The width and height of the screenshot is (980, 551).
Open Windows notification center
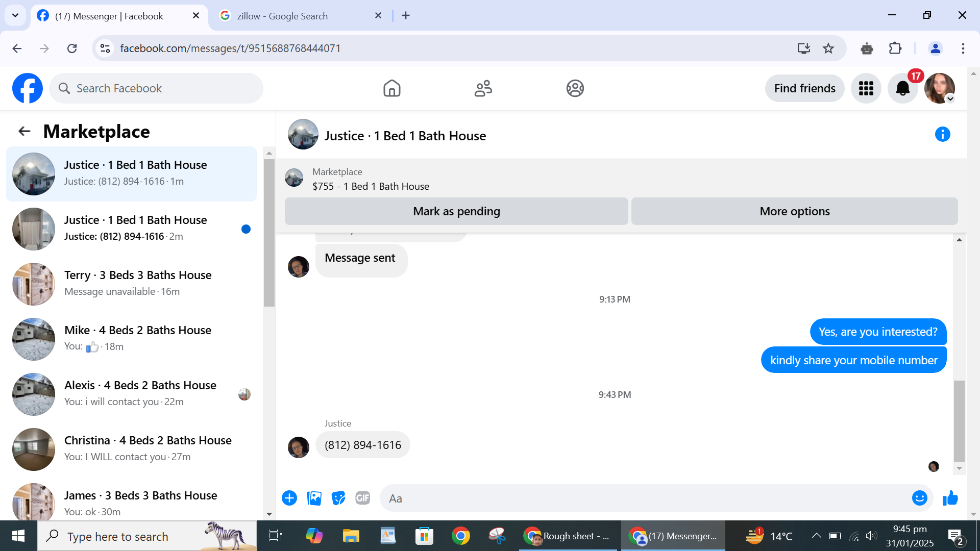click(955, 536)
